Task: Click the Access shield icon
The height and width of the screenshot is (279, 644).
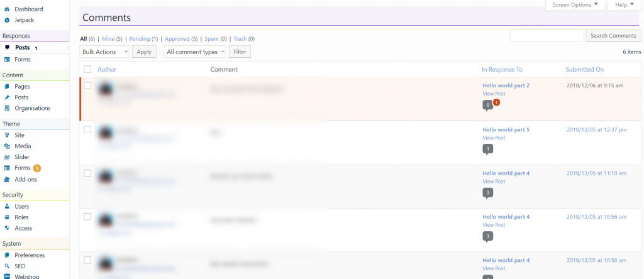Action: tap(7, 228)
